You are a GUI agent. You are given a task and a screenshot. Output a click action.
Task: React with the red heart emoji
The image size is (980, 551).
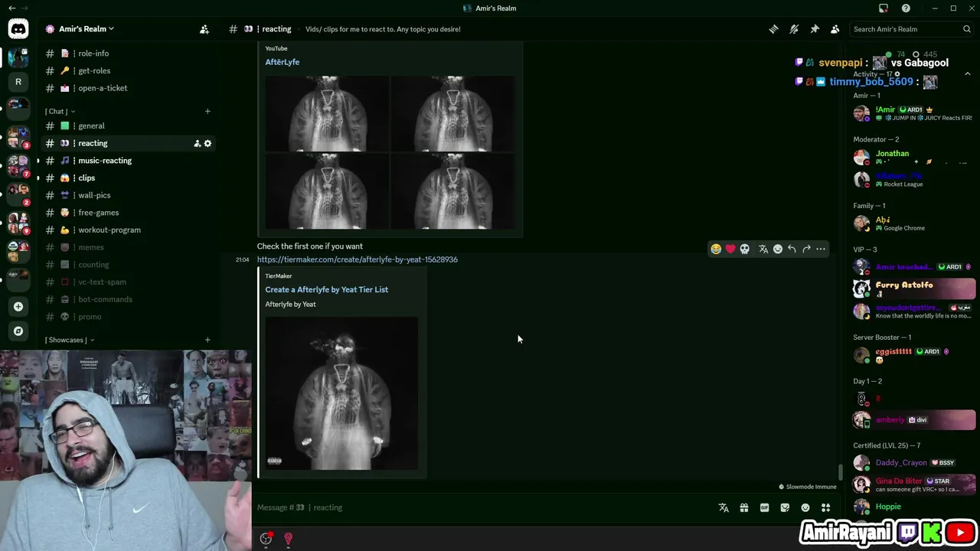730,249
